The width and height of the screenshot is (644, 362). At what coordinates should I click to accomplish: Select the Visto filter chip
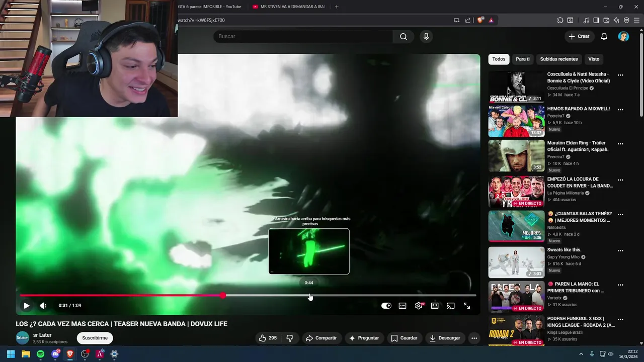click(x=594, y=59)
